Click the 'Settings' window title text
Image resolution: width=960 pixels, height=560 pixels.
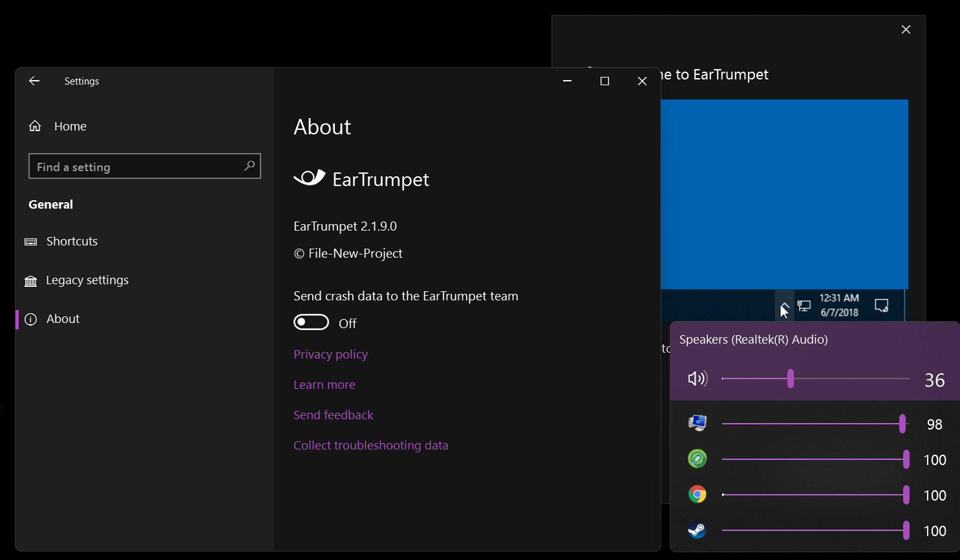81,81
